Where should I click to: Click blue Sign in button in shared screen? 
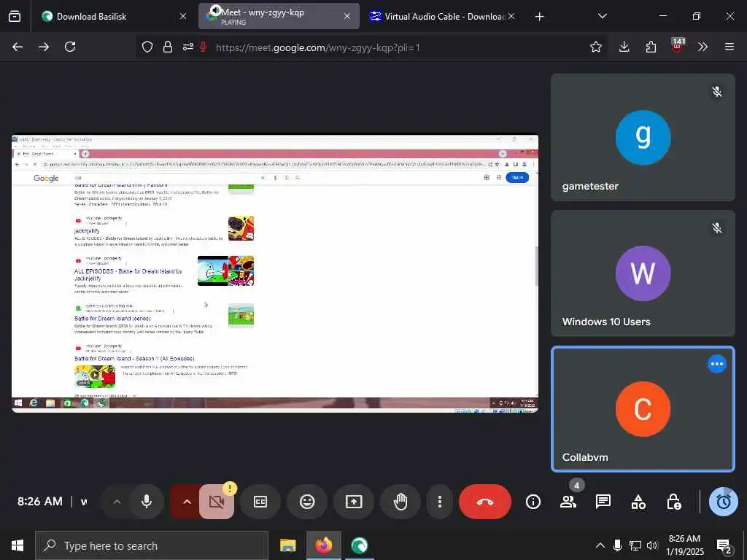click(x=517, y=177)
